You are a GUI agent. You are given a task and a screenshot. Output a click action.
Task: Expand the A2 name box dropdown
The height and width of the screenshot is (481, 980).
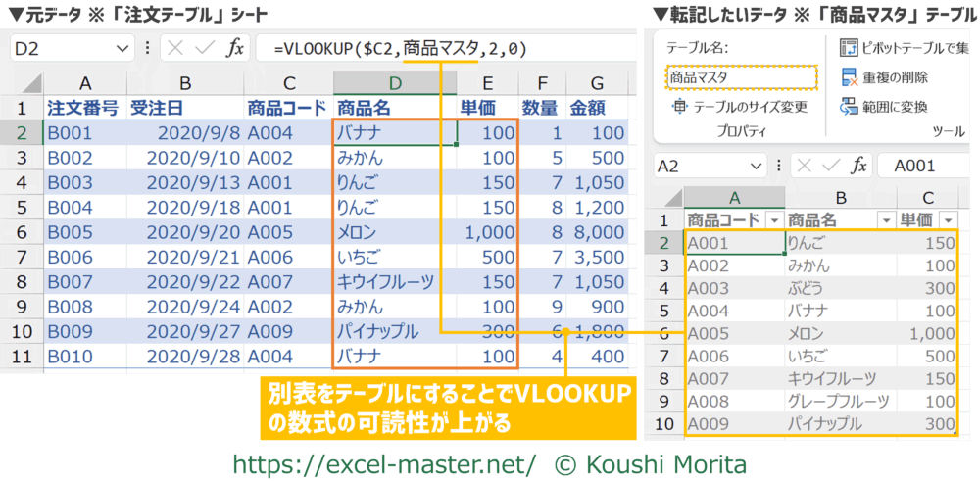756,167
